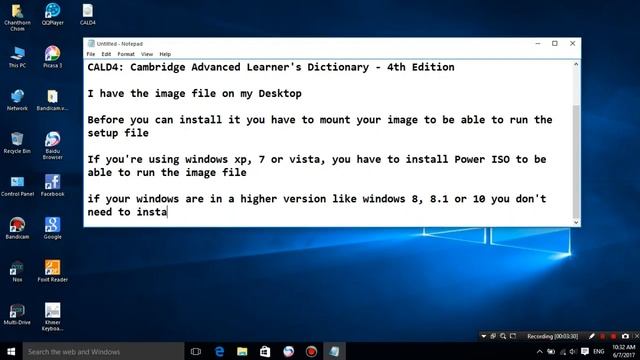
Task: Click the Notepad down scroll arrow
Action: [x=576, y=222]
